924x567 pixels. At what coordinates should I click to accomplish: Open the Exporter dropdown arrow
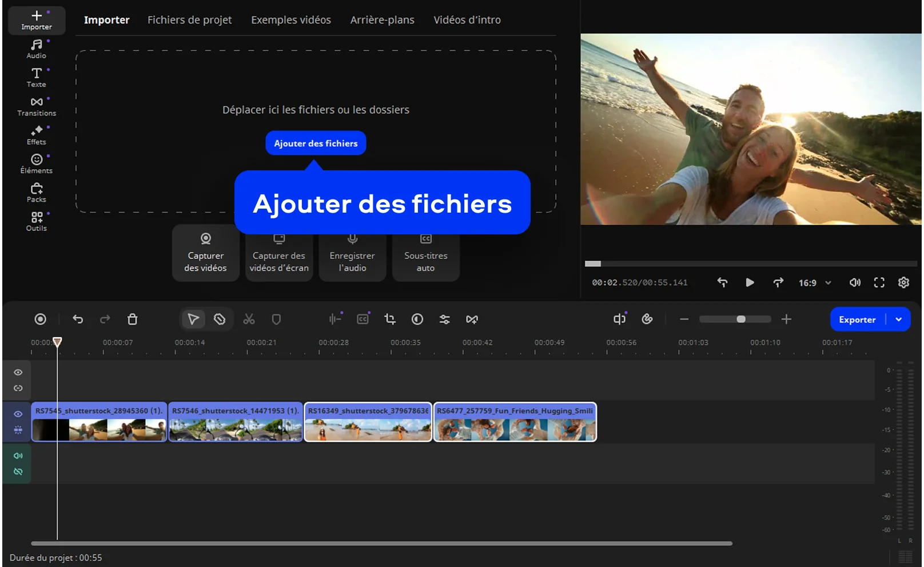[899, 320]
